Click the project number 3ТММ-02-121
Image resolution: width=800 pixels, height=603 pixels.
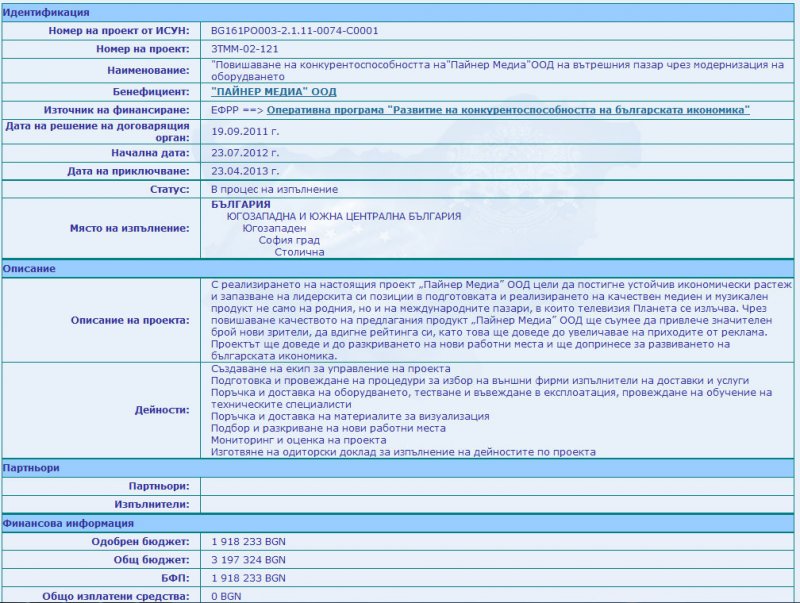pos(246,49)
